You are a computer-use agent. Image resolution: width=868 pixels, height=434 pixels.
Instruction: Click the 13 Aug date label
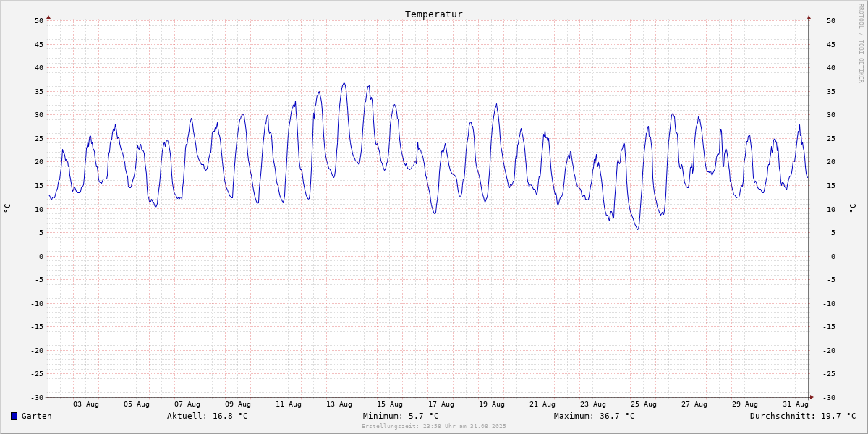click(339, 404)
